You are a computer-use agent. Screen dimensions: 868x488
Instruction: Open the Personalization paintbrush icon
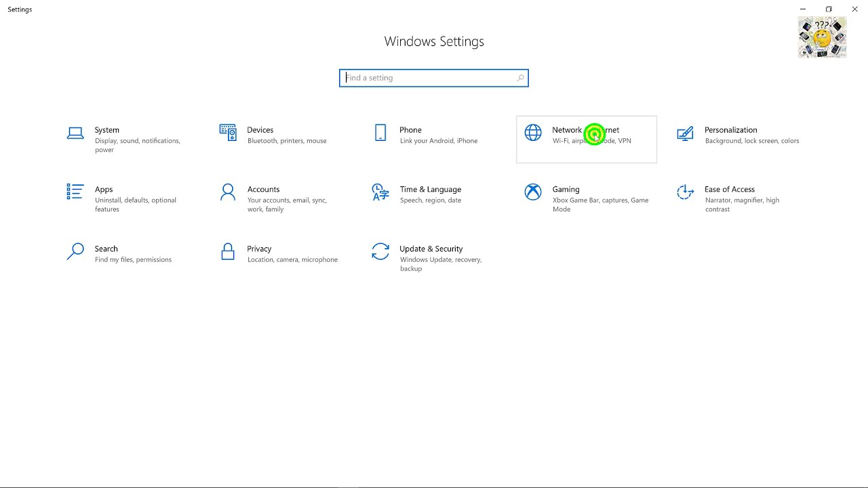686,133
